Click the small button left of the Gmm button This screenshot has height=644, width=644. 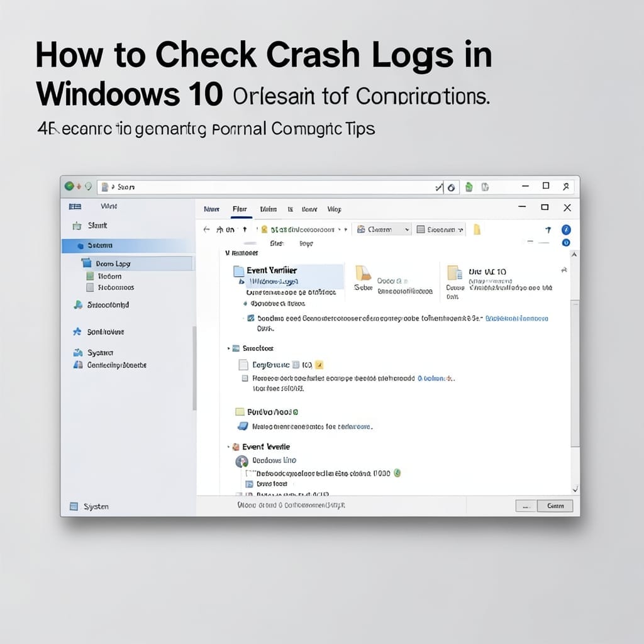tap(526, 506)
